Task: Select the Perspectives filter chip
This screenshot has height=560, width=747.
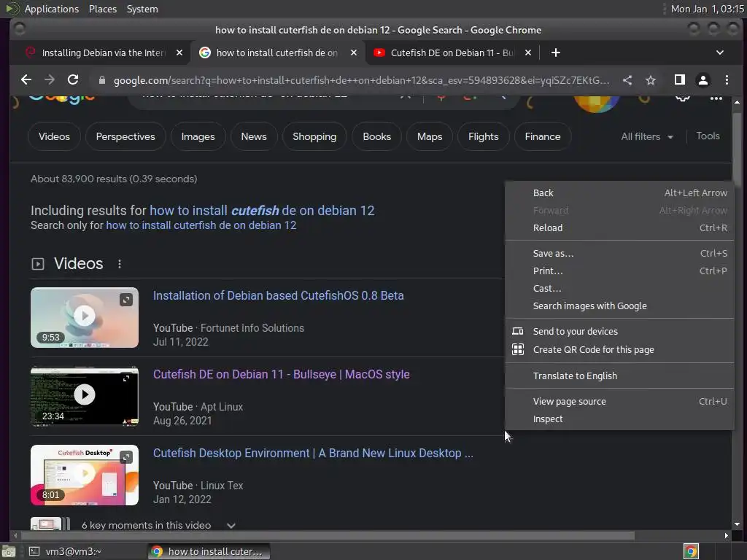Action: point(125,136)
